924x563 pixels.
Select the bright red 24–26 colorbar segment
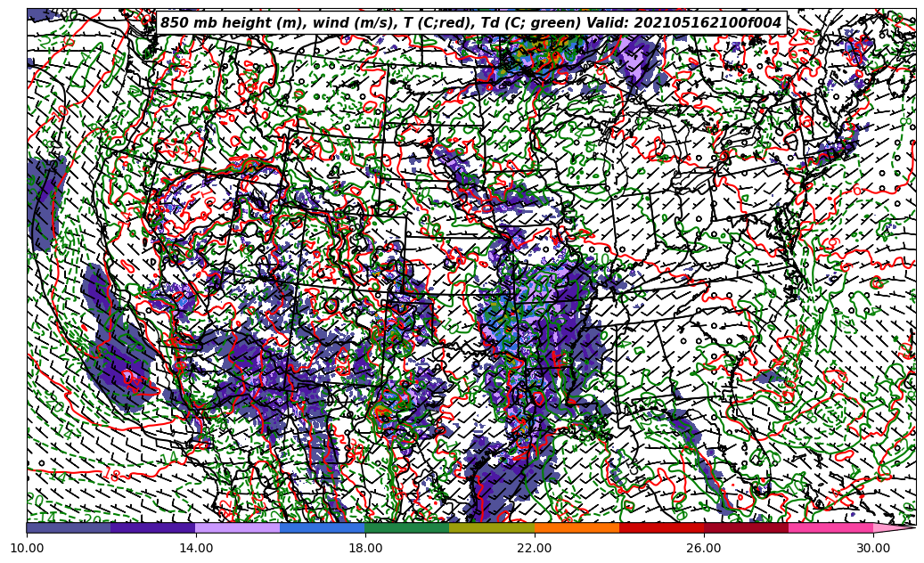coord(661,527)
